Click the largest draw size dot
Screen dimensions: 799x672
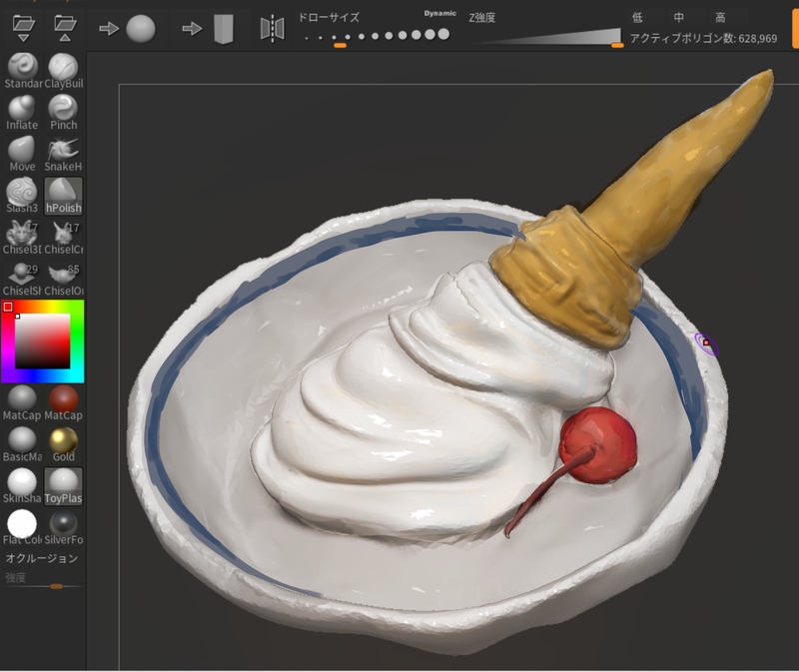pos(443,34)
